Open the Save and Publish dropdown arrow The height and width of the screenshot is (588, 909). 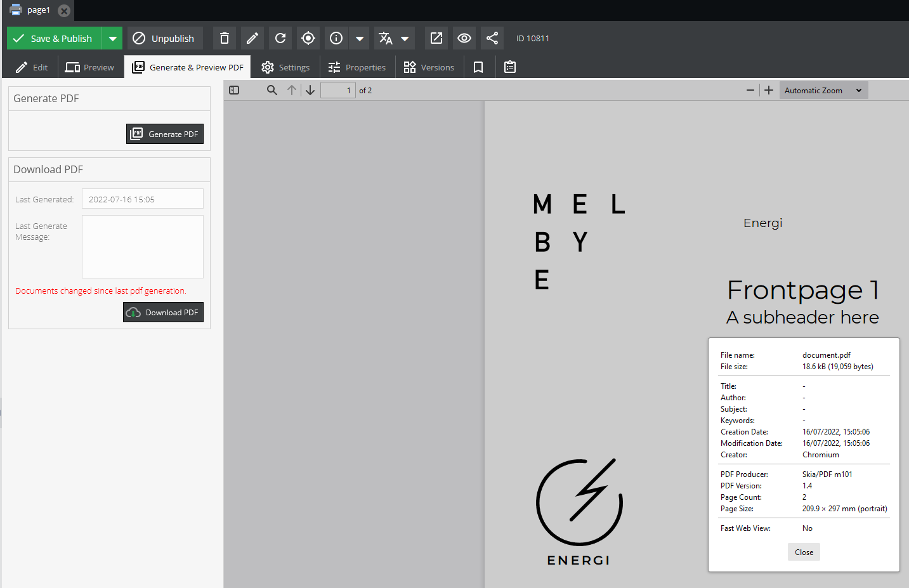click(x=112, y=38)
